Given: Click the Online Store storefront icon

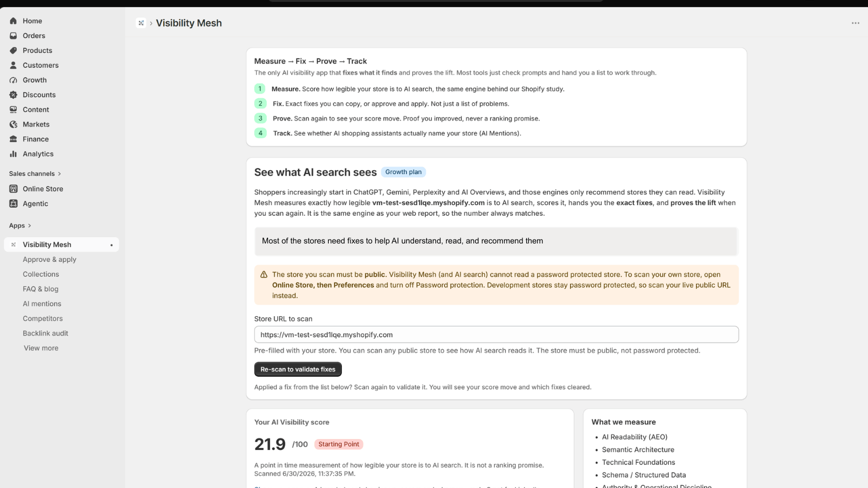Looking at the screenshot, I should point(13,189).
